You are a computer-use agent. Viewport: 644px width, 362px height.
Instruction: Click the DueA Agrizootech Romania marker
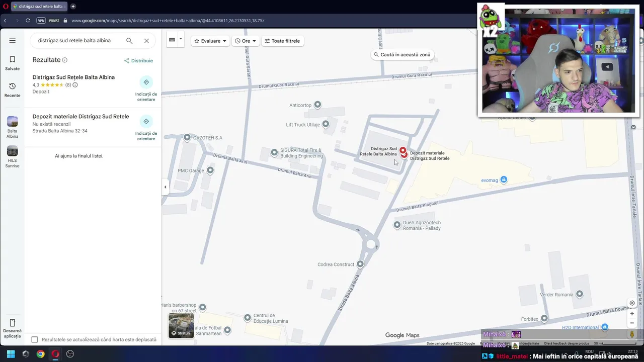click(397, 225)
